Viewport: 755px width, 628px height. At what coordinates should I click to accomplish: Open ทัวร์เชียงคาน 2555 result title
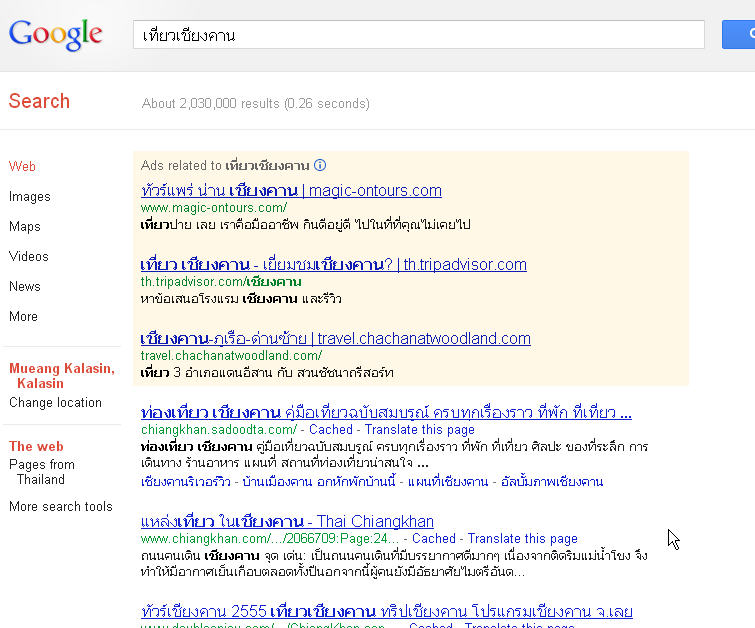pyautogui.click(x=387, y=612)
